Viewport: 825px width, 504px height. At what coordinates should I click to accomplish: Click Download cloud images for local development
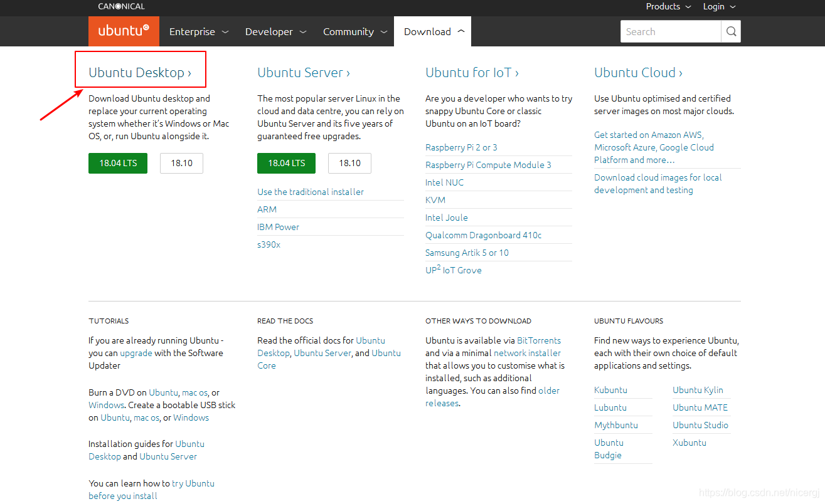pos(657,184)
